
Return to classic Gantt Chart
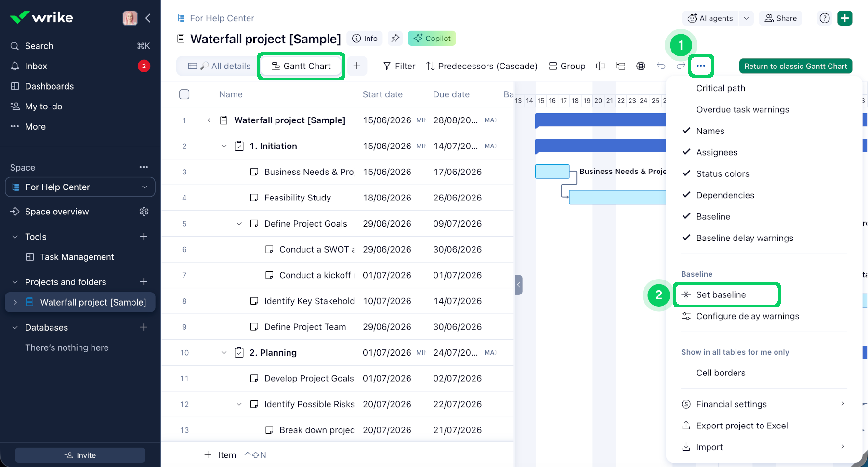point(796,66)
